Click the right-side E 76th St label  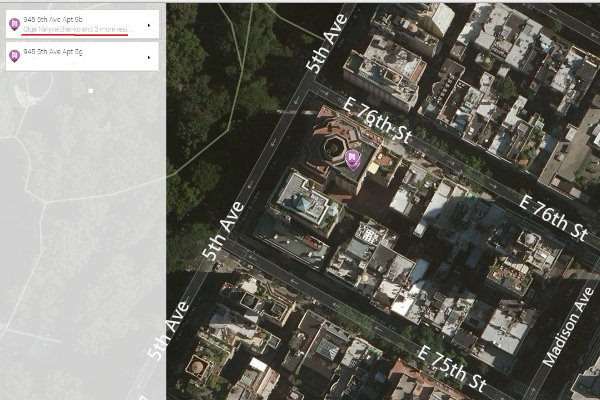click(x=554, y=217)
